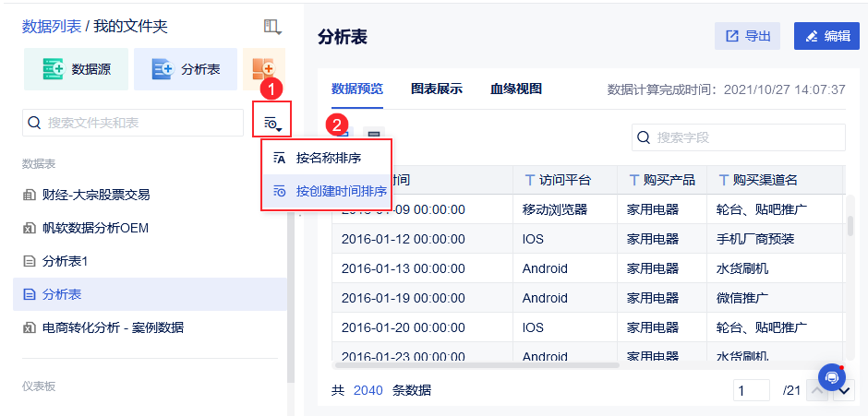
Task: Click the date cell 2016-01-12 00:00:00
Action: click(422, 239)
